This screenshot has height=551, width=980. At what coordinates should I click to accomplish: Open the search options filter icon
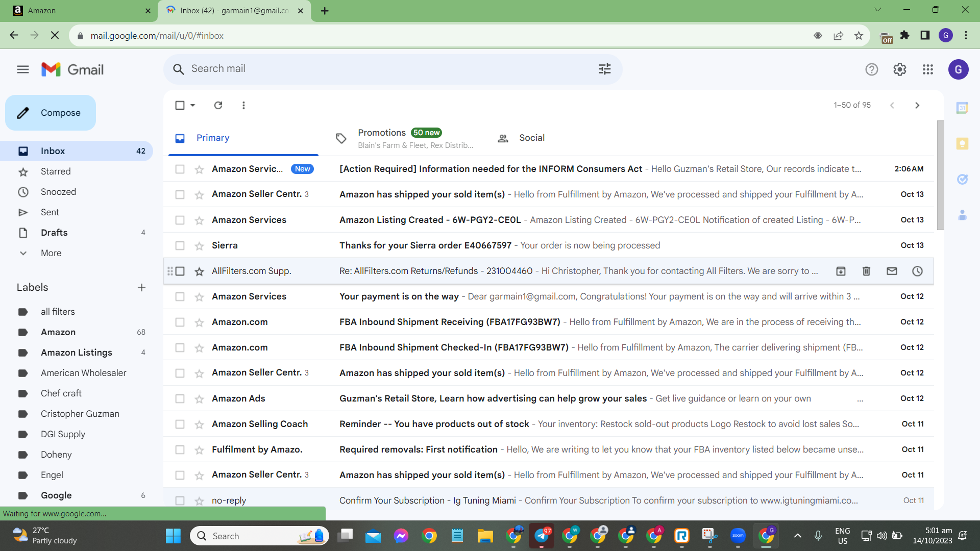coord(605,69)
